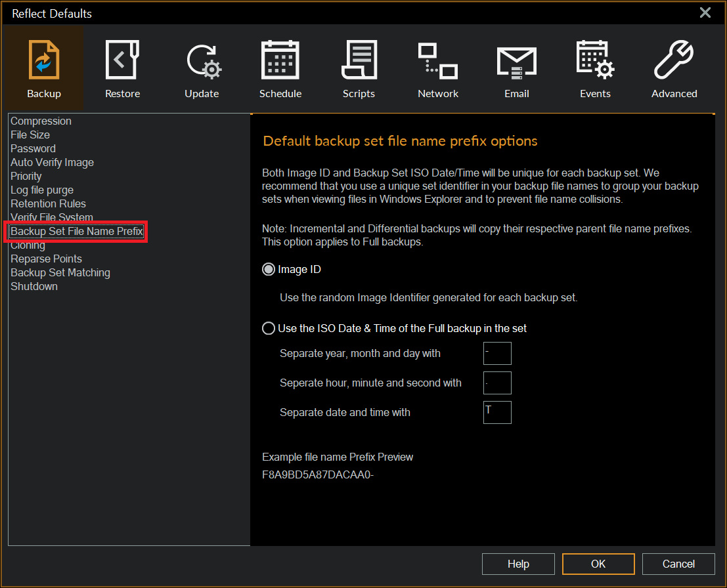Enable ISO Date & Time file naming

[x=269, y=328]
